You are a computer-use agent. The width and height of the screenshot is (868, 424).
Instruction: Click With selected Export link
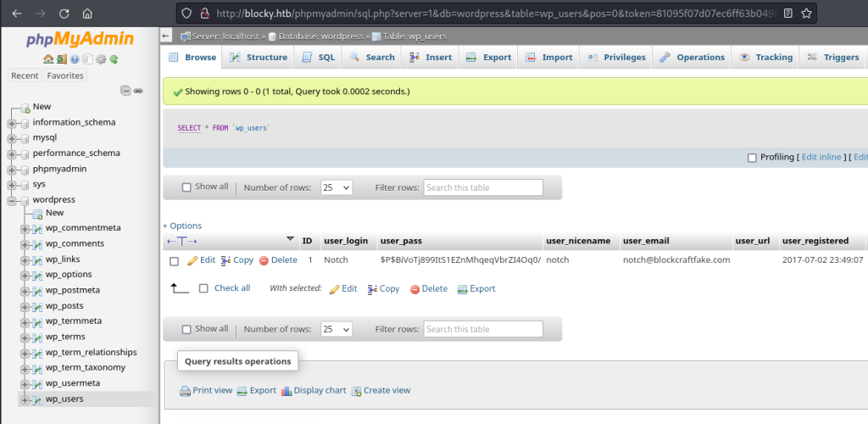point(476,289)
